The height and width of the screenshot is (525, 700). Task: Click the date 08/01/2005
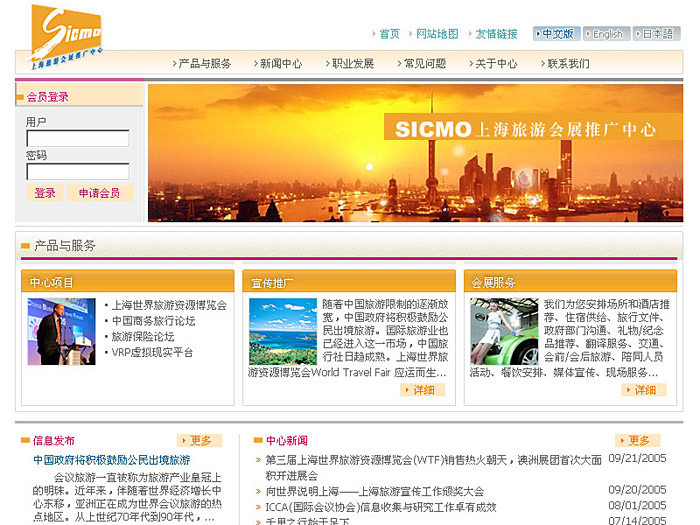pos(637,505)
